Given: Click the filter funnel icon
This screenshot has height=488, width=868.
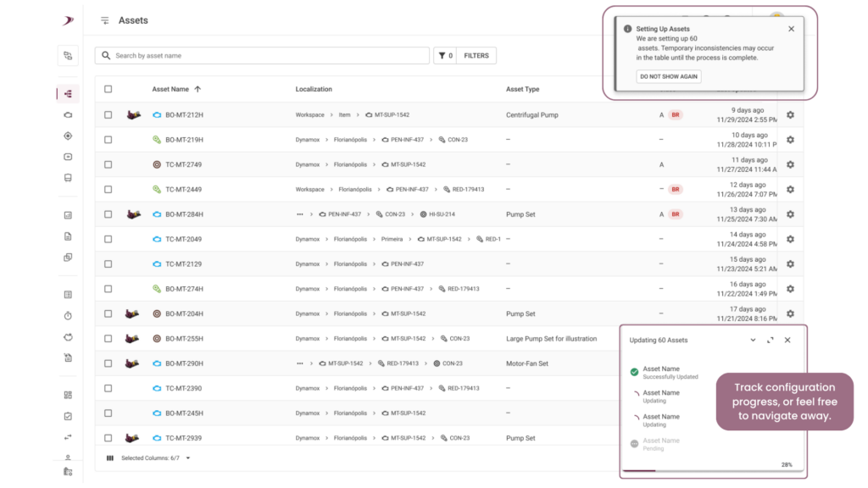Looking at the screenshot, I should 442,56.
